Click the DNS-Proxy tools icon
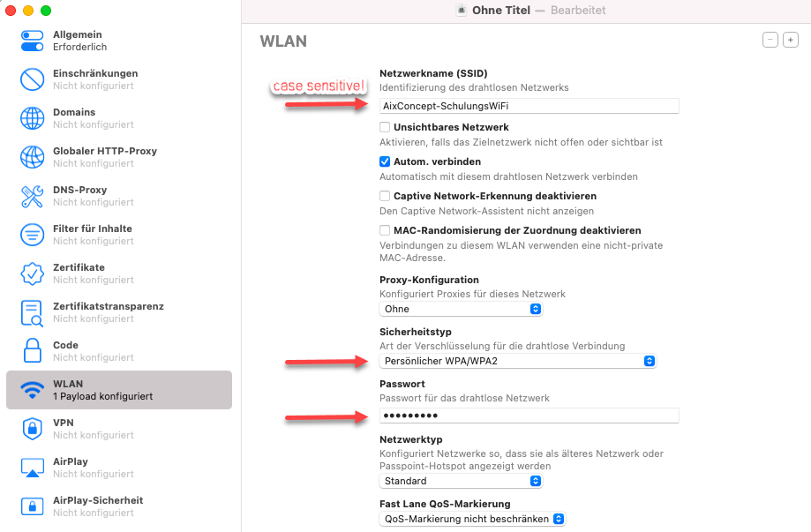This screenshot has width=811, height=532. pyautogui.click(x=33, y=196)
